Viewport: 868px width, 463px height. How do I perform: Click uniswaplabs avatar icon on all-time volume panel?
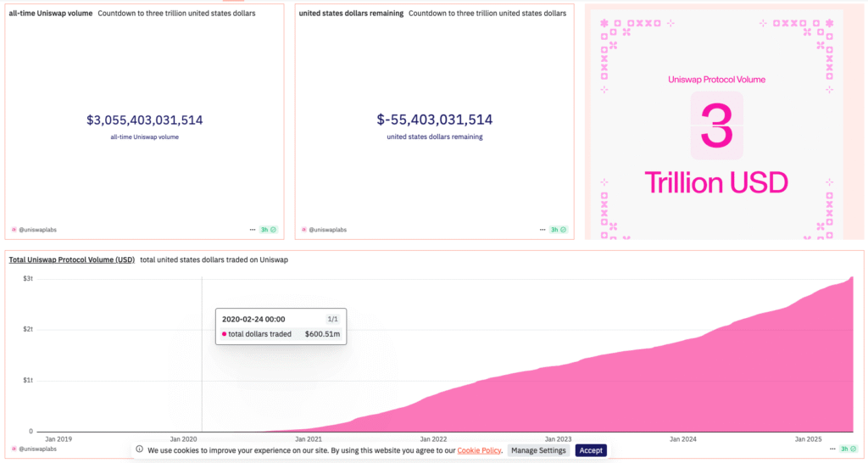(x=14, y=229)
